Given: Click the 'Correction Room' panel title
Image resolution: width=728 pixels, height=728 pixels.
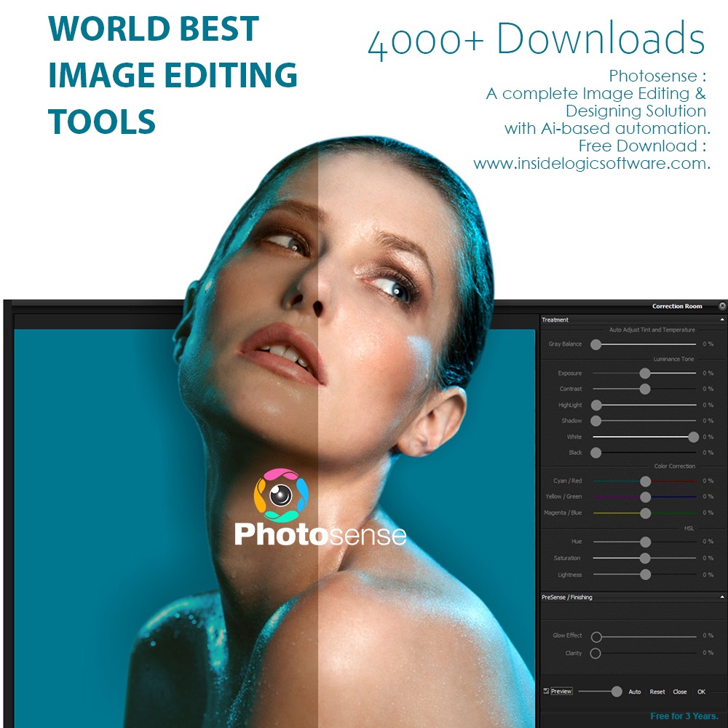Looking at the screenshot, I should [677, 306].
